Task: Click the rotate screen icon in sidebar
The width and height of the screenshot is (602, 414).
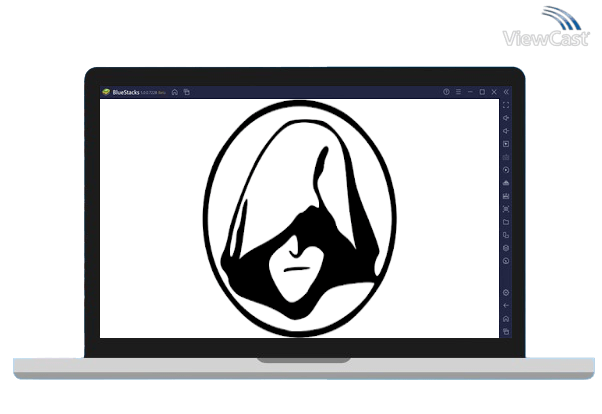Action: pos(506,235)
